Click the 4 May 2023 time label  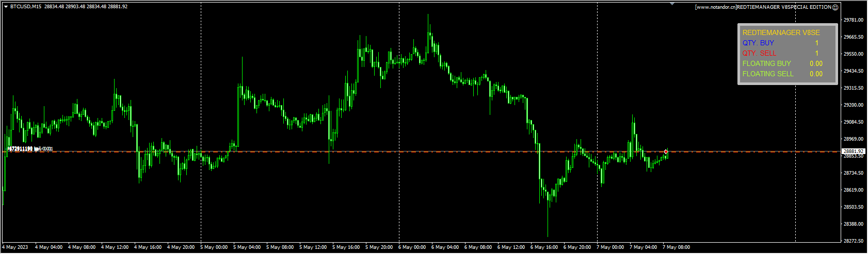(16, 247)
